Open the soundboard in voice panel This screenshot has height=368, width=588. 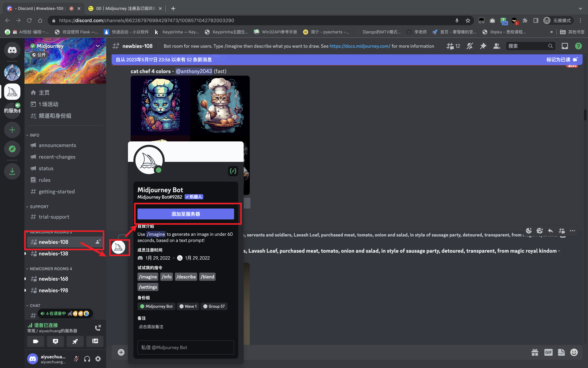click(x=95, y=341)
